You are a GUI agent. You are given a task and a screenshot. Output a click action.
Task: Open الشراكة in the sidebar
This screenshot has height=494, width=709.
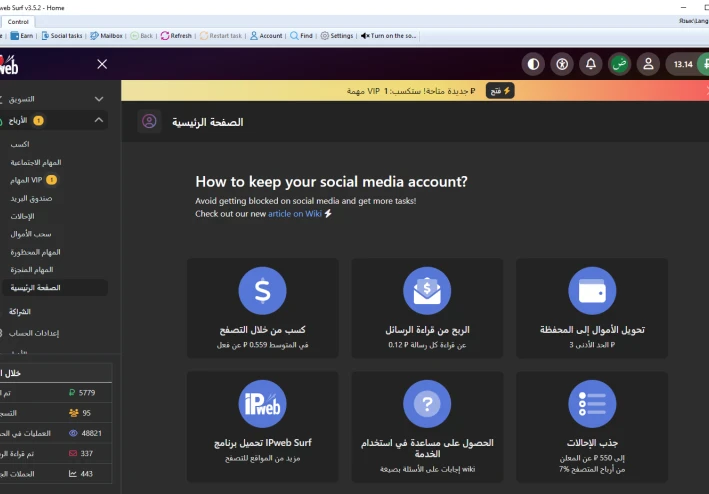pos(20,312)
